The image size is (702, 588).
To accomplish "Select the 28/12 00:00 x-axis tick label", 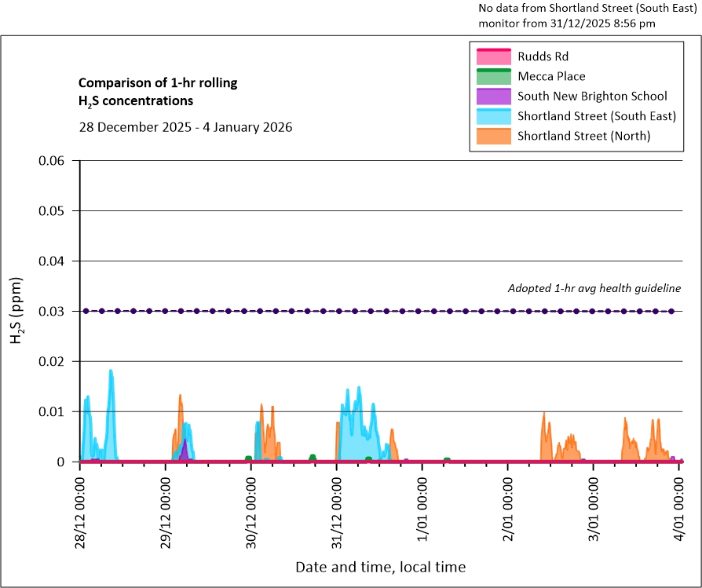I will click(x=81, y=509).
